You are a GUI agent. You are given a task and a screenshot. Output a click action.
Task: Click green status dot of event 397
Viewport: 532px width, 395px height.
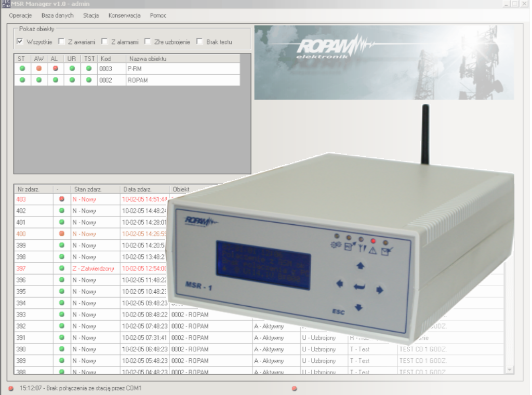62,268
